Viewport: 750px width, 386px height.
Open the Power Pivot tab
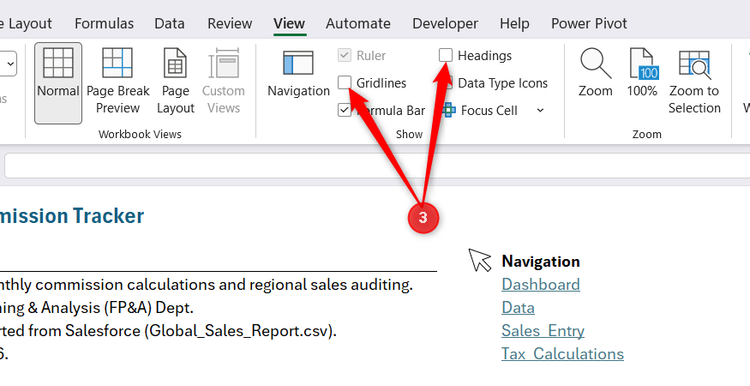click(589, 23)
